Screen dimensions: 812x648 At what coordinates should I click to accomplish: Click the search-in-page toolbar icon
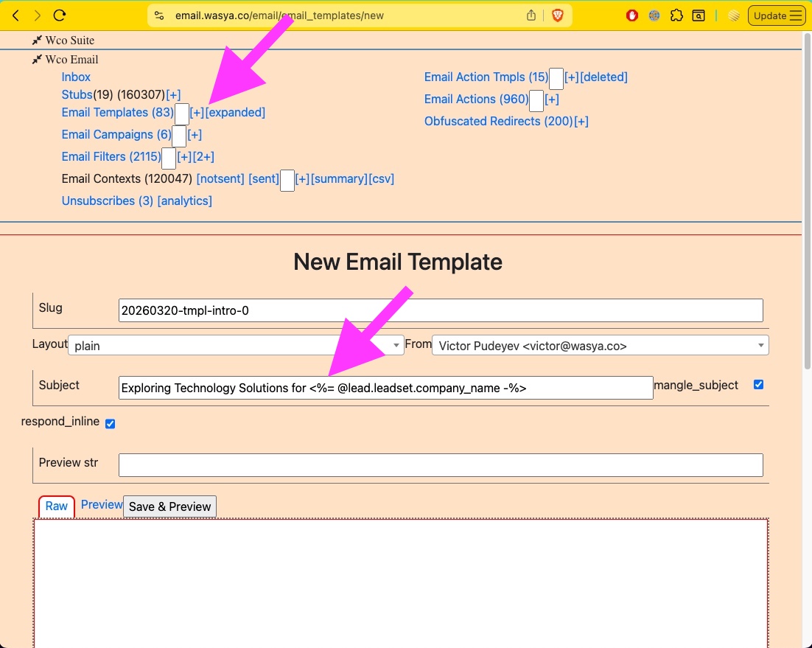tap(698, 15)
